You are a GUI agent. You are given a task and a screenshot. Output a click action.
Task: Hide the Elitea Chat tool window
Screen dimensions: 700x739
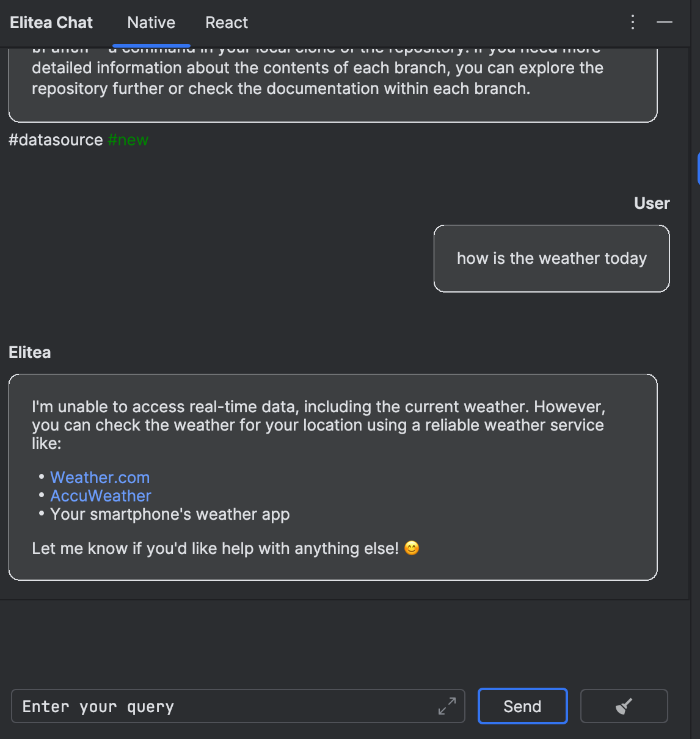[x=665, y=23]
